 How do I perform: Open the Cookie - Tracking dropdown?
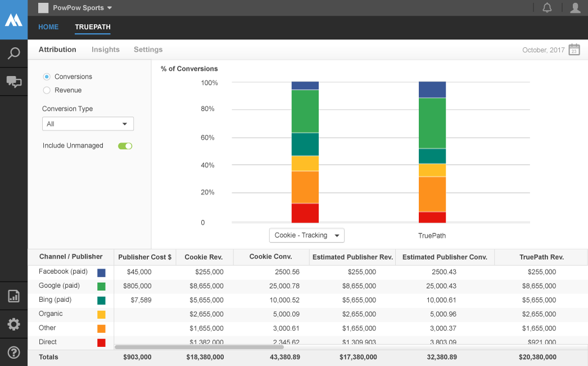[x=307, y=236]
